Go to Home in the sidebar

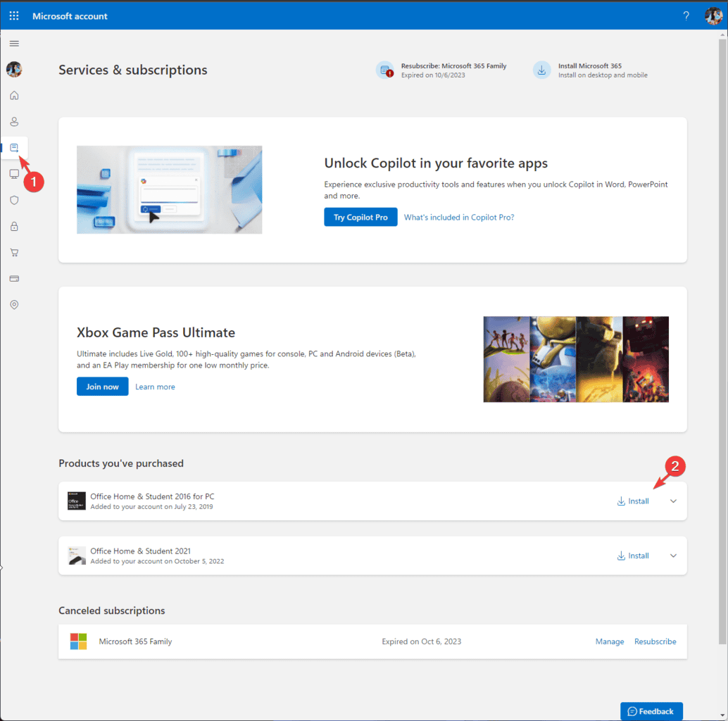point(14,96)
